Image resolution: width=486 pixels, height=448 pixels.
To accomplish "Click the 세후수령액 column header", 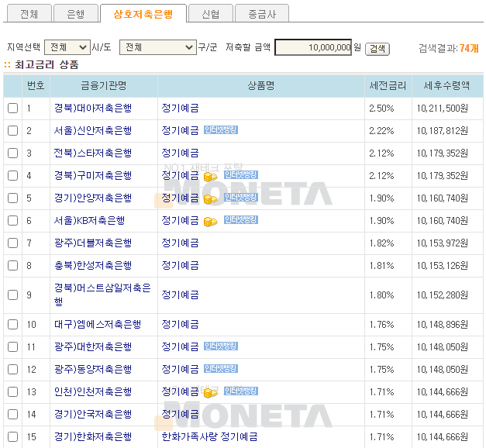I will (x=446, y=85).
